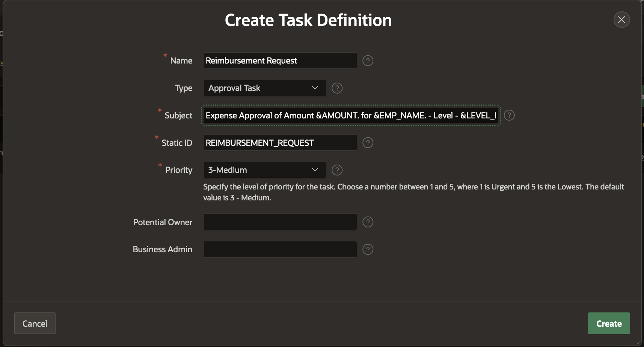
Task: Focus the empty Business Admin field
Action: click(280, 249)
